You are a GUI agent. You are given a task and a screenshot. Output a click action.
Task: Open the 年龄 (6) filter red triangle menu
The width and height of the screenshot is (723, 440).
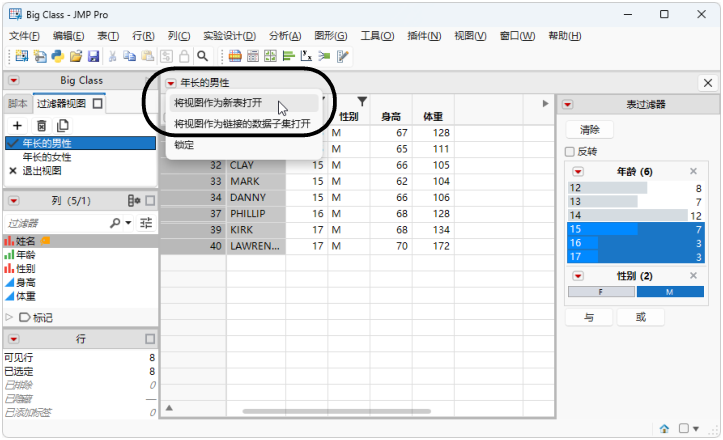(578, 172)
